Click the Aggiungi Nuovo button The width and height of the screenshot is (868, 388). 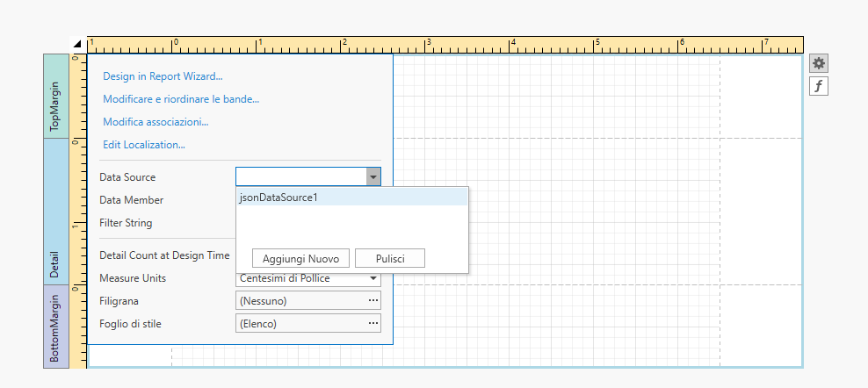(x=301, y=258)
